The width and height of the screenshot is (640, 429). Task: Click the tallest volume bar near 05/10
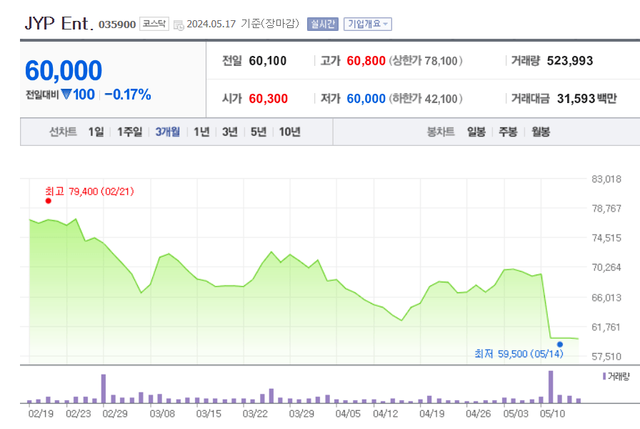[550, 386]
